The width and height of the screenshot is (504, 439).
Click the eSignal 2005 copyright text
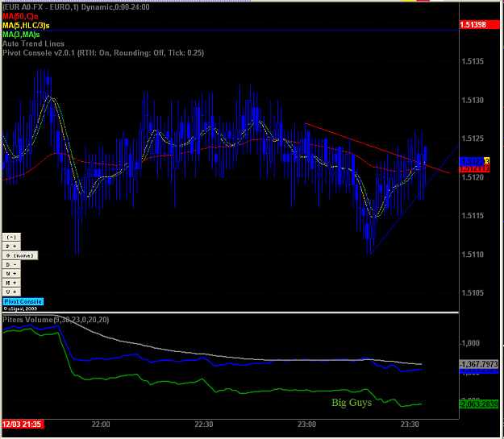[x=20, y=309]
